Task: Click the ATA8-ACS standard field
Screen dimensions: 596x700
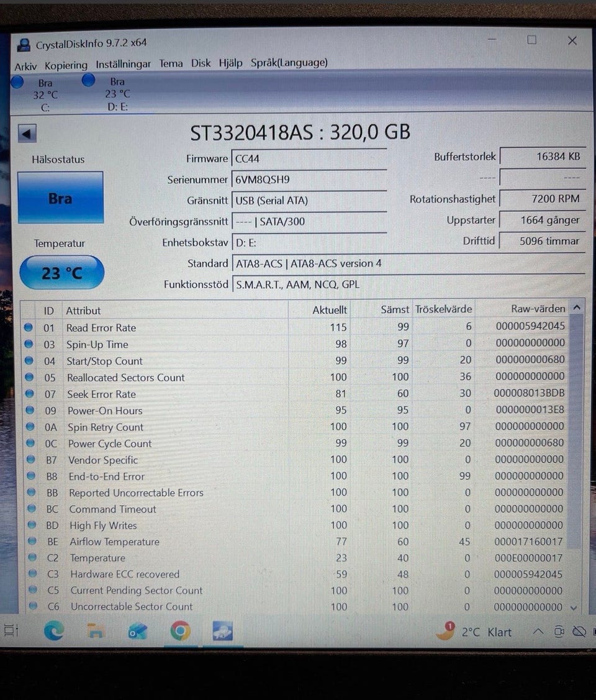Action: (x=408, y=263)
